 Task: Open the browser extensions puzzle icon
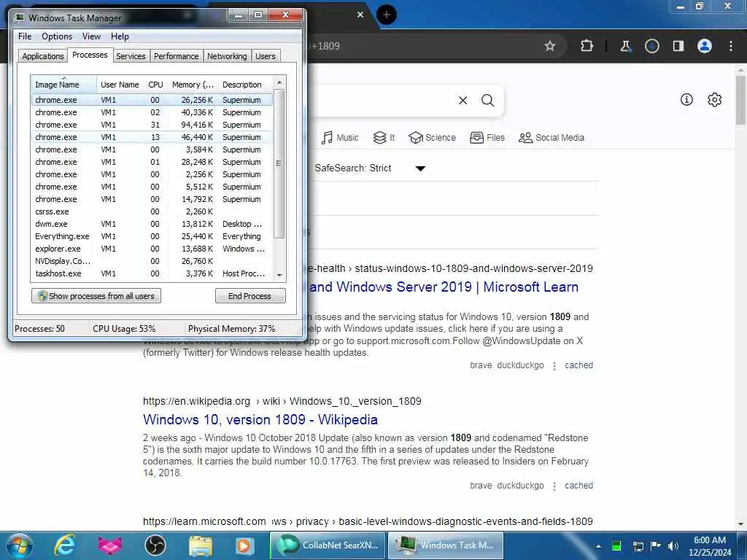[x=587, y=46]
